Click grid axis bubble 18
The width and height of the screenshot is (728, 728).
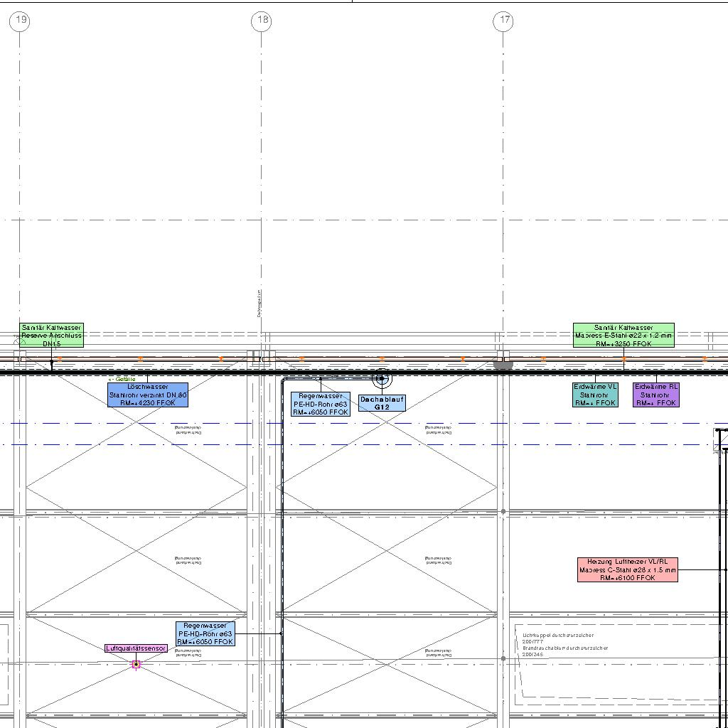pyautogui.click(x=262, y=21)
